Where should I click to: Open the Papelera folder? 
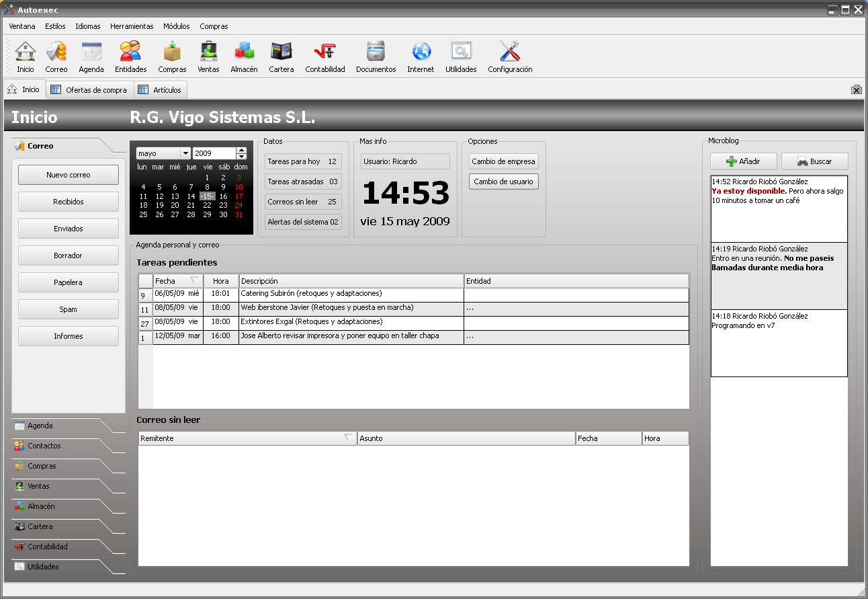click(x=69, y=282)
